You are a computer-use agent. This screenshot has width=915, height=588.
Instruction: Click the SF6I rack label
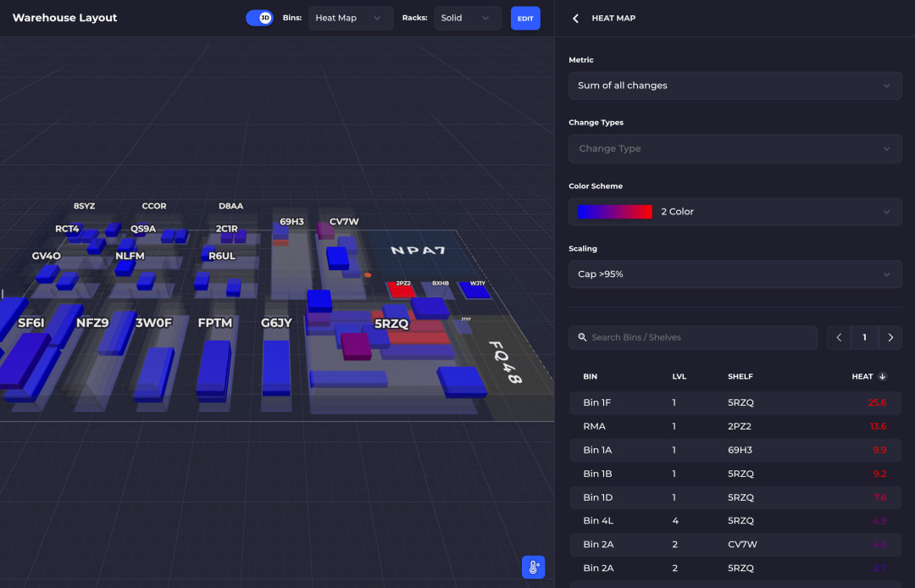point(31,323)
